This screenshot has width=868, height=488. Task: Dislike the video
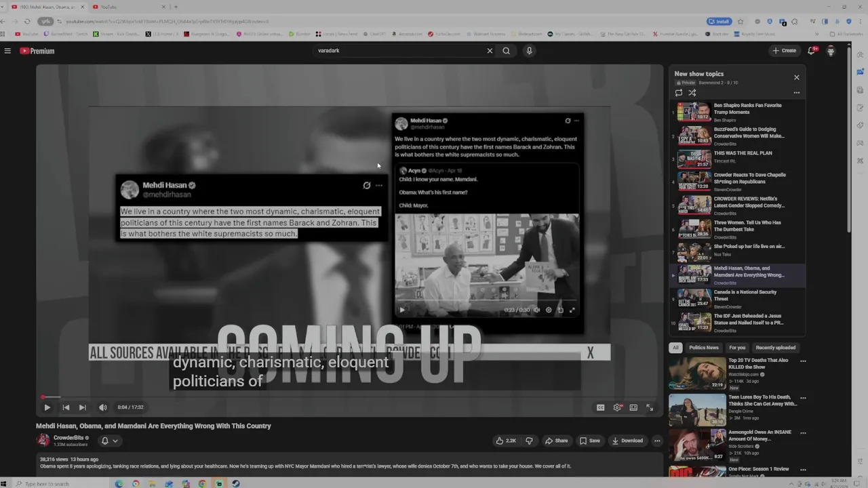tap(530, 441)
